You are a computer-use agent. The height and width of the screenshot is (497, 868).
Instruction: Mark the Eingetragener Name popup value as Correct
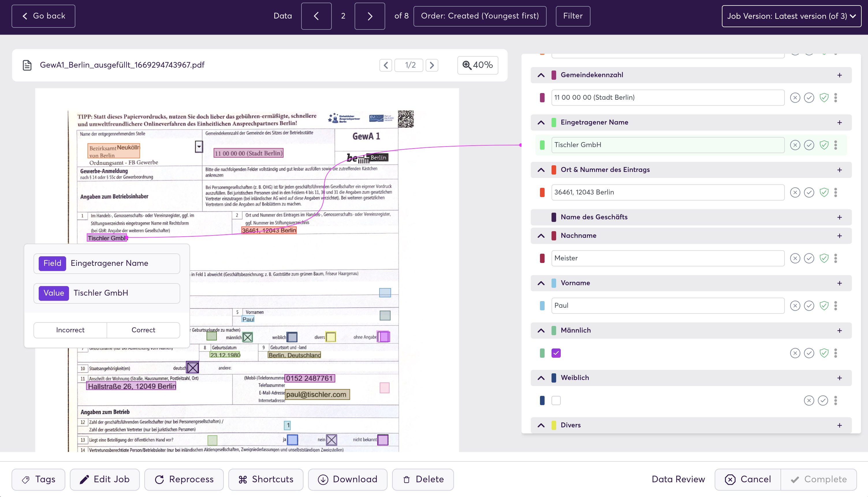[143, 330]
